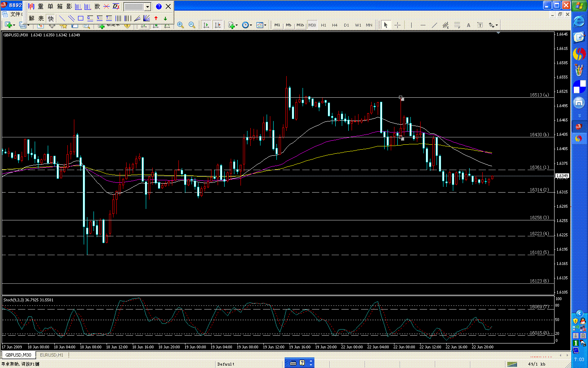Click the 量 button in floating toolbar
Viewport: 588px width, 368px height.
[41, 7]
